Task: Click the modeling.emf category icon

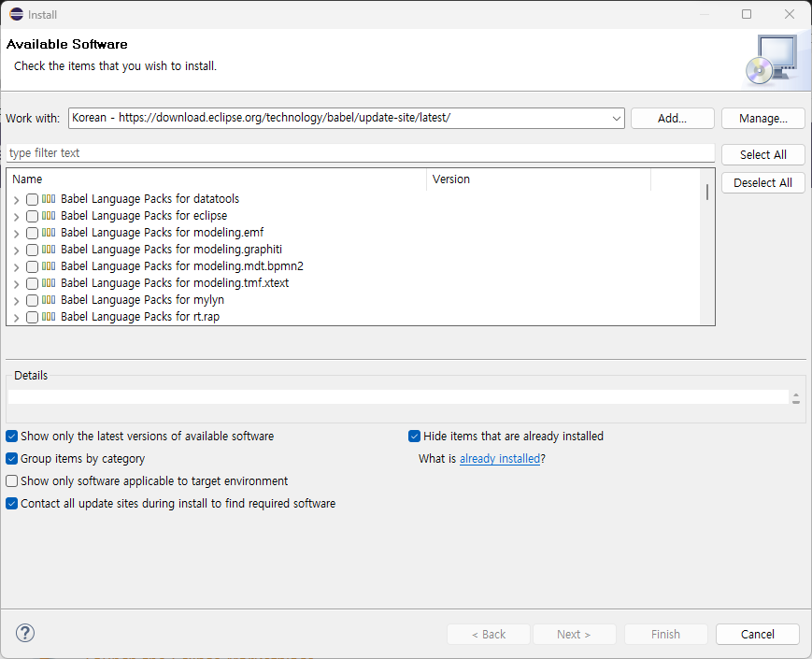Action: point(49,232)
